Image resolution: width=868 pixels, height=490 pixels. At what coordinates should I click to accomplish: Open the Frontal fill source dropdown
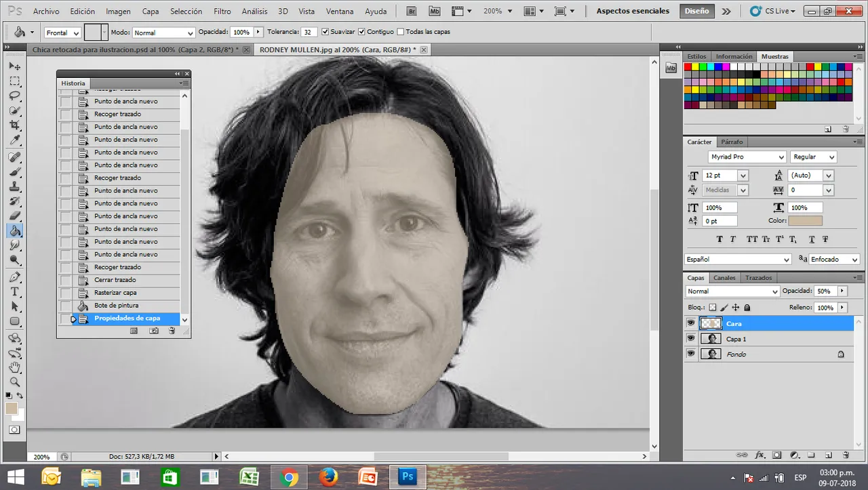click(x=62, y=33)
